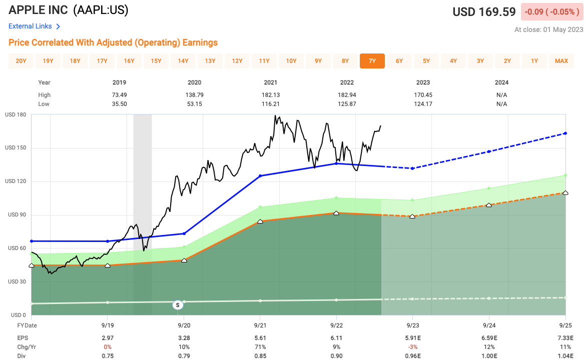Select the 15Y time range tab
The height and width of the screenshot is (364, 588).
point(156,60)
